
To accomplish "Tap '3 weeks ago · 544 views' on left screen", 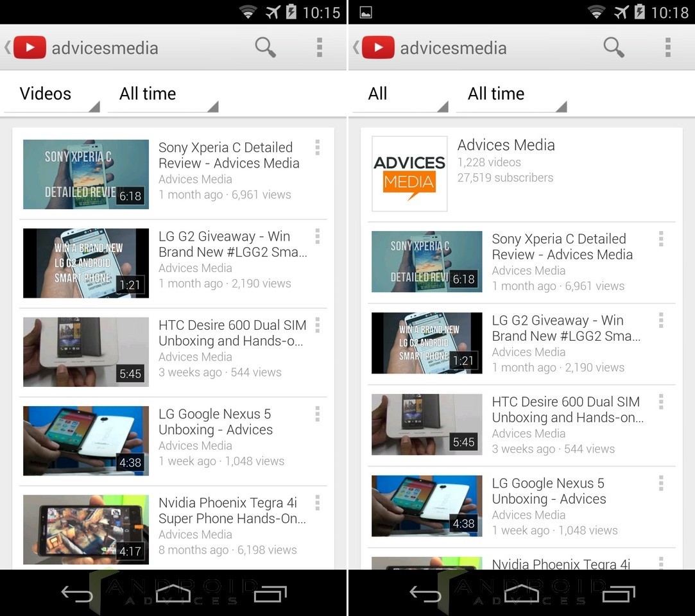I will coord(220,372).
